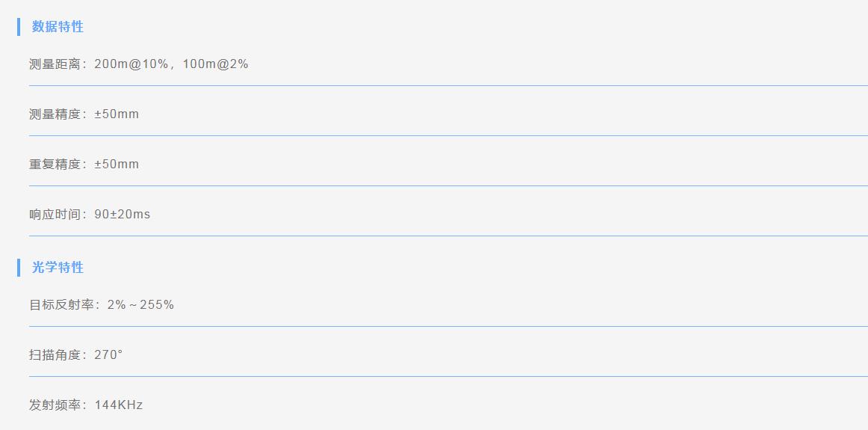Click the 90±20ms response time value
868x430 pixels.
click(x=123, y=214)
